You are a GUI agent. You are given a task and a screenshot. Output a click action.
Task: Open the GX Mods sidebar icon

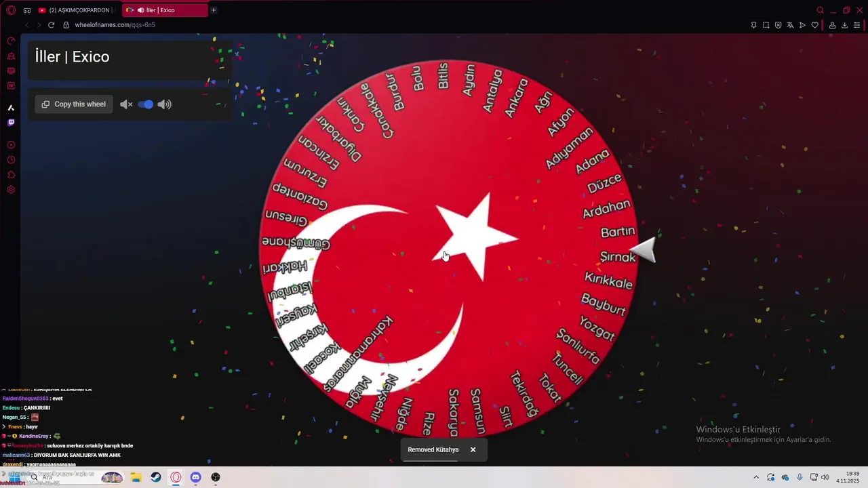(x=11, y=86)
